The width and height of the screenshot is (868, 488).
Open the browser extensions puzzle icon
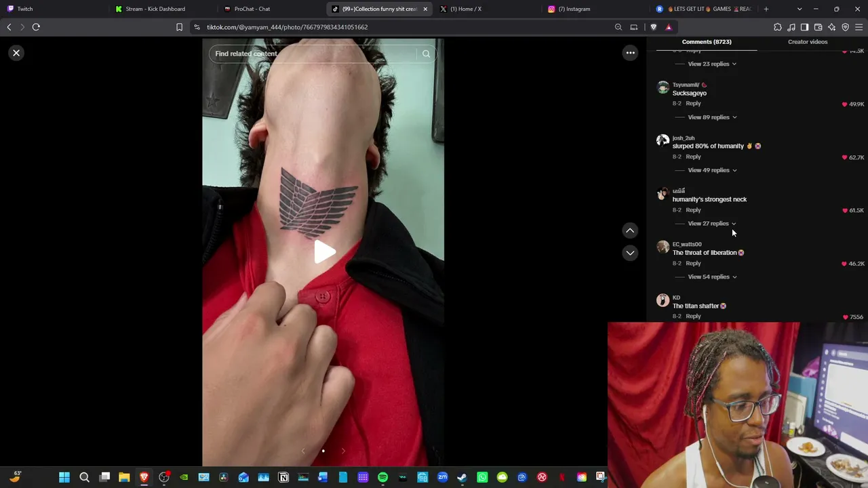778,27
